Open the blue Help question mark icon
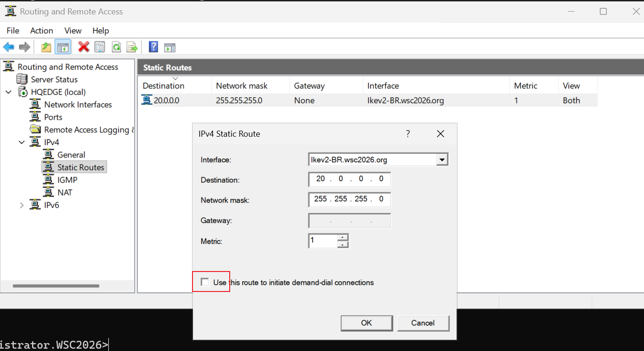The height and width of the screenshot is (351, 644). click(x=153, y=47)
